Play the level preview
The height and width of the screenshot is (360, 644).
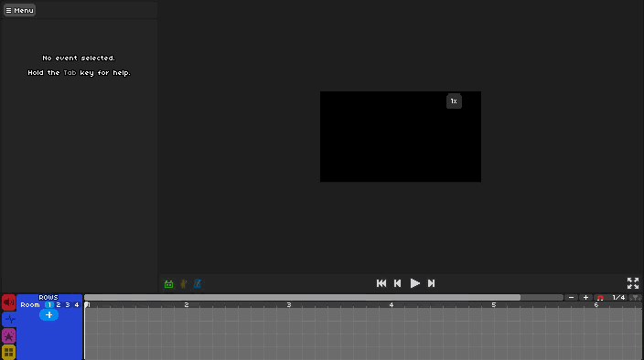(x=414, y=283)
